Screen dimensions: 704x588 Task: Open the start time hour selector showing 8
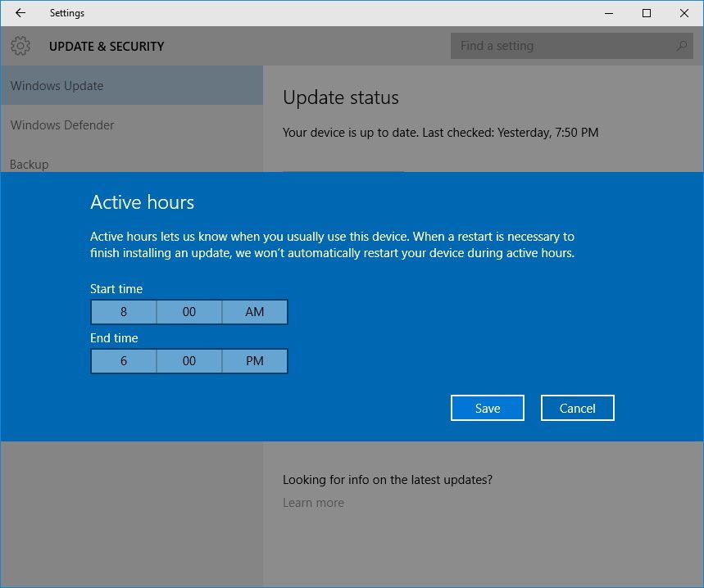[123, 311]
